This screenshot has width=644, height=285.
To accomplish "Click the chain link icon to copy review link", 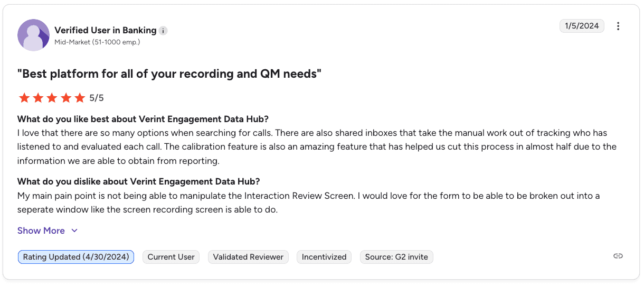I will pos(618,256).
